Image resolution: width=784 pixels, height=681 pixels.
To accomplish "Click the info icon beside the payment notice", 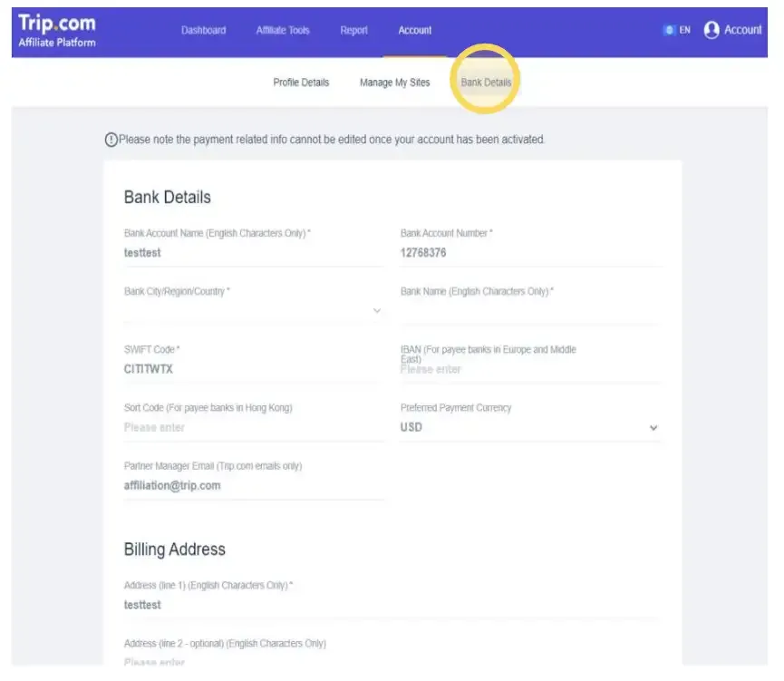I will point(110,140).
